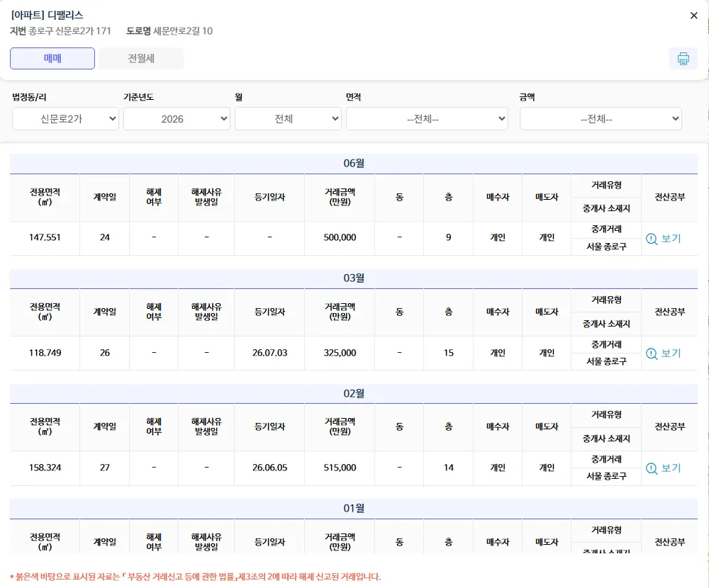Click the road address 새문안로2길 10

click(183, 31)
